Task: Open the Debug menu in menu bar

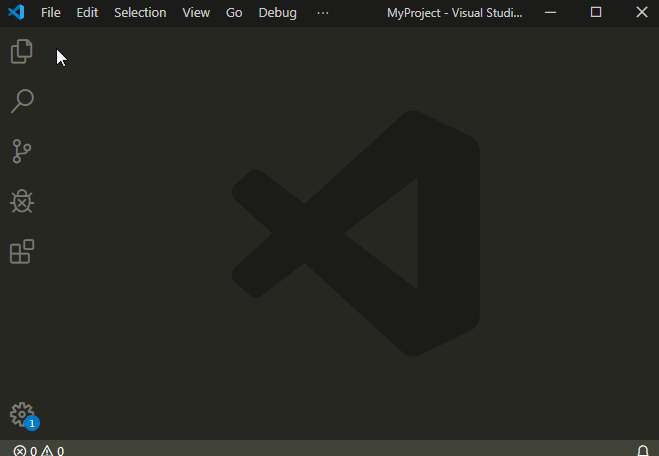Action: pyautogui.click(x=277, y=13)
